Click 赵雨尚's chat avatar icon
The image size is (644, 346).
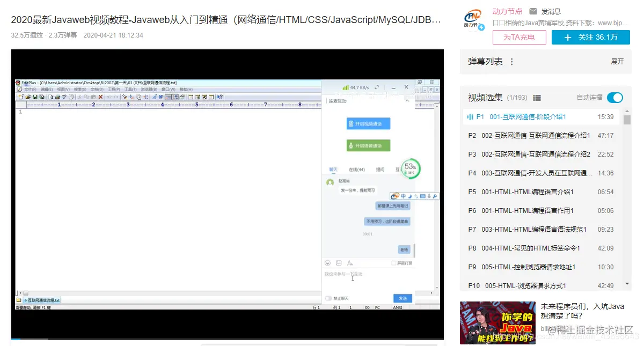tap(330, 182)
